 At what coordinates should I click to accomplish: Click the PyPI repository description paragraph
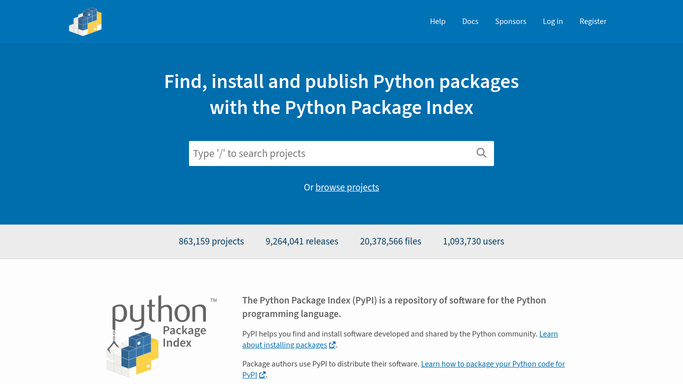click(x=394, y=307)
